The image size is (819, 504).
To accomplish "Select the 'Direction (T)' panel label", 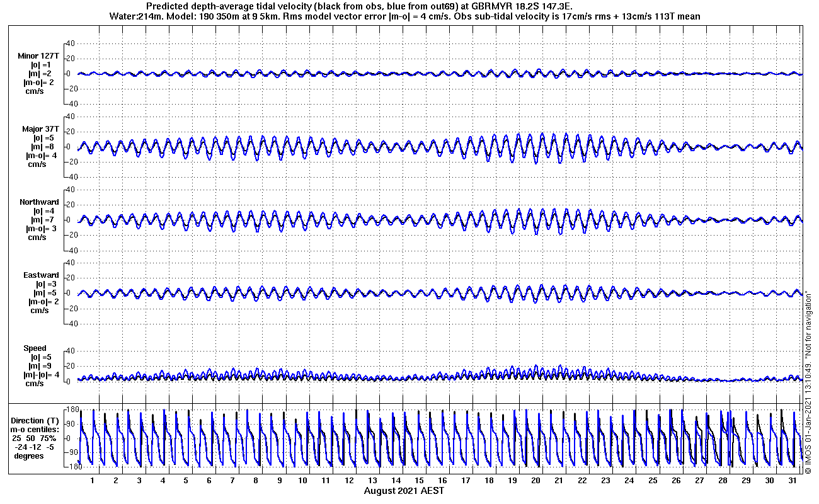I will coord(36,421).
